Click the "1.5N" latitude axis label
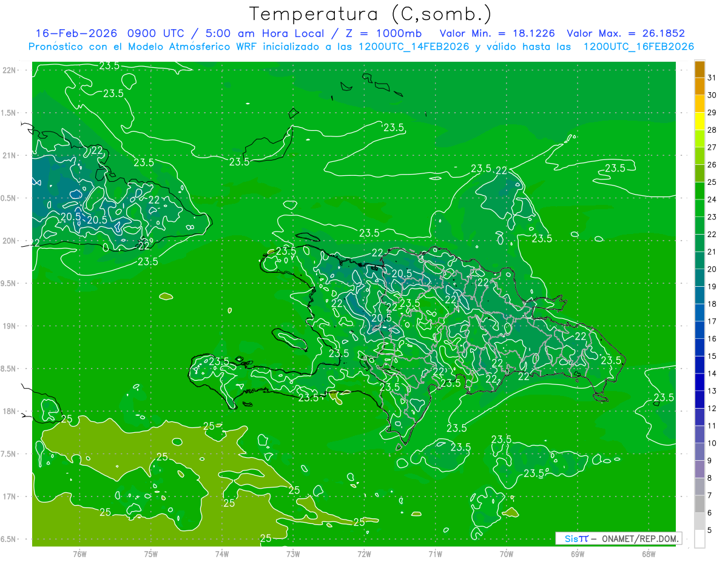Viewport: 728px width, 562px height. (10, 113)
